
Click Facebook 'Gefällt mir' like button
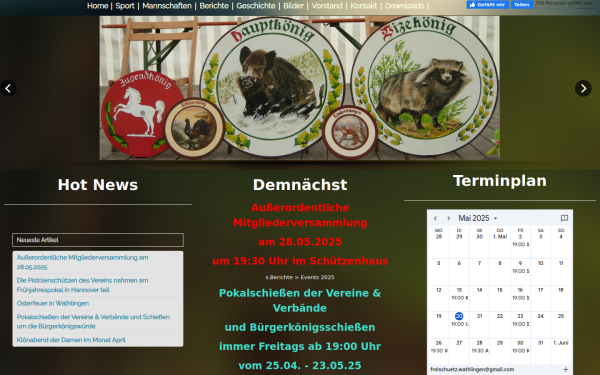tap(488, 5)
